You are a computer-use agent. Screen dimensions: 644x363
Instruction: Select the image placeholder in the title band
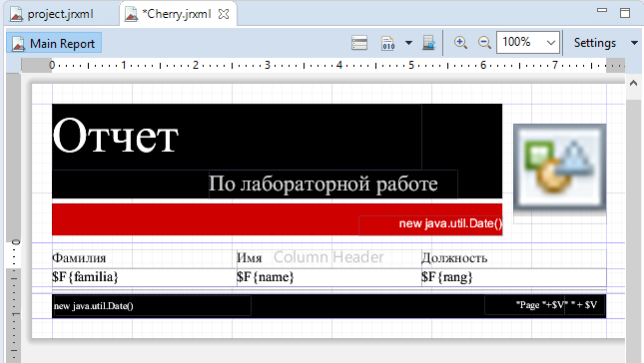coord(560,175)
